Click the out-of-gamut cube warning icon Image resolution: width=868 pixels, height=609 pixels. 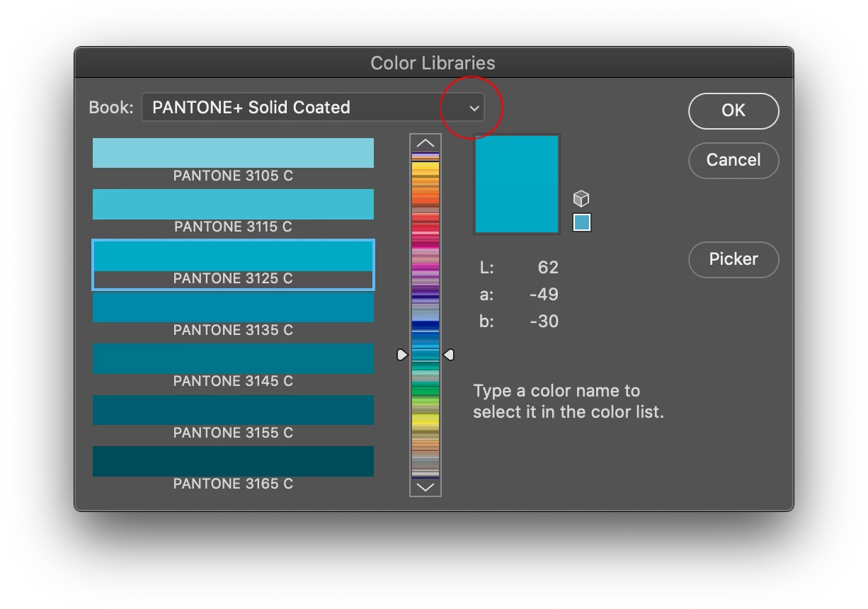[581, 199]
